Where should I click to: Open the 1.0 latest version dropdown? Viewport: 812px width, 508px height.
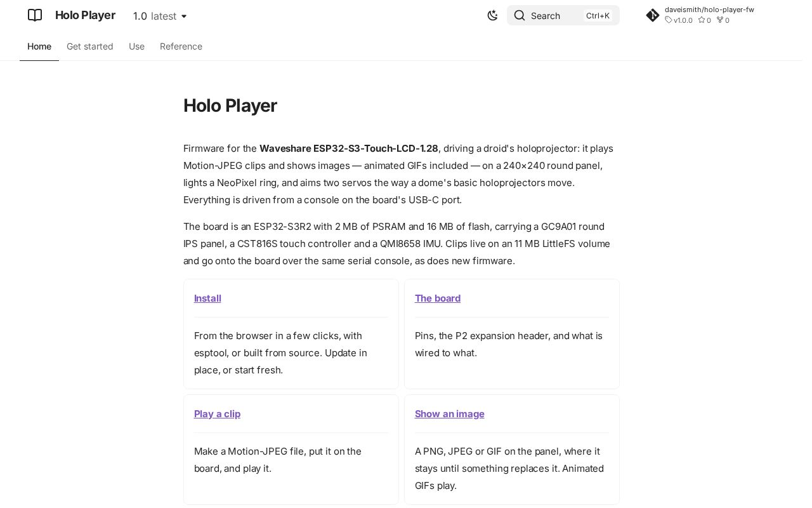pos(160,16)
